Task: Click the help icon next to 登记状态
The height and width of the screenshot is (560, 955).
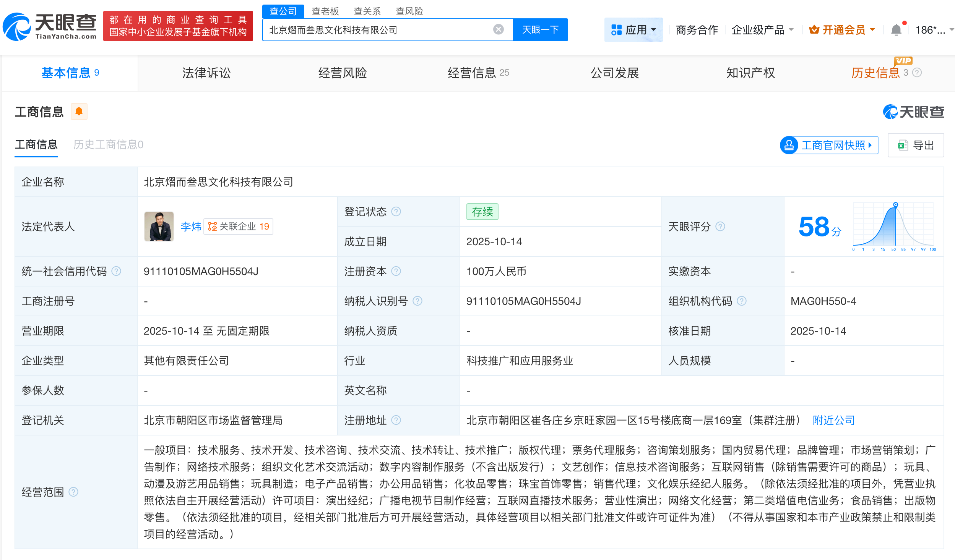Action: click(x=397, y=212)
